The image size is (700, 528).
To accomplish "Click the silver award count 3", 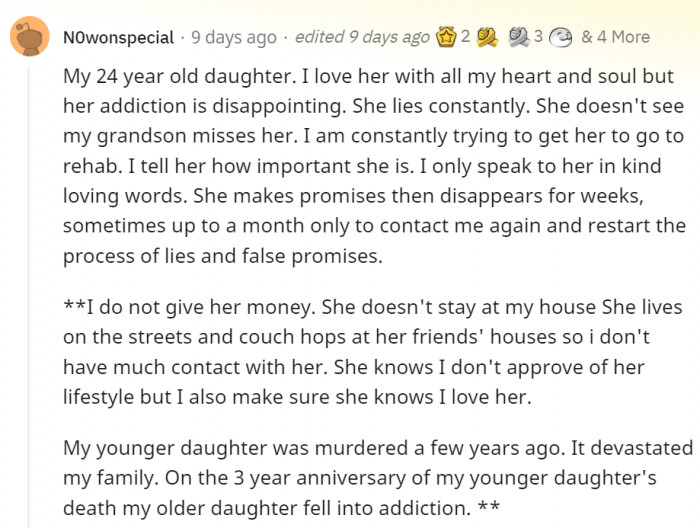I will click(538, 37).
